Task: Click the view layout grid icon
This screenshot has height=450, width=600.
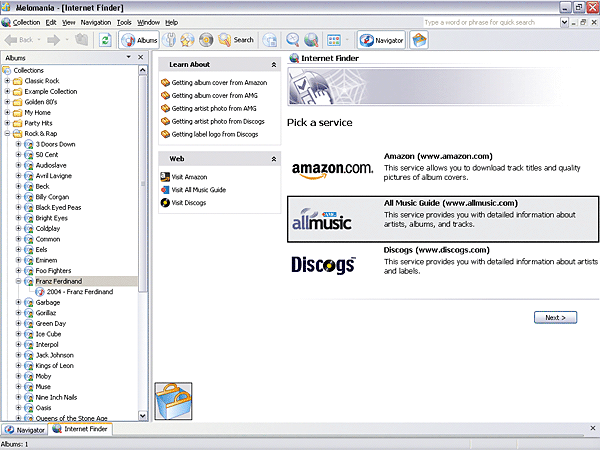Action: 334,40
